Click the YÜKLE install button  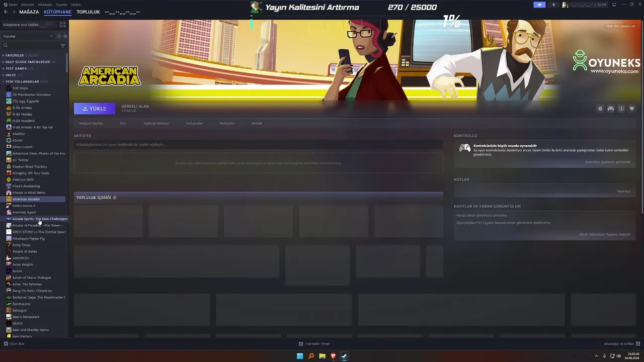[x=95, y=109]
